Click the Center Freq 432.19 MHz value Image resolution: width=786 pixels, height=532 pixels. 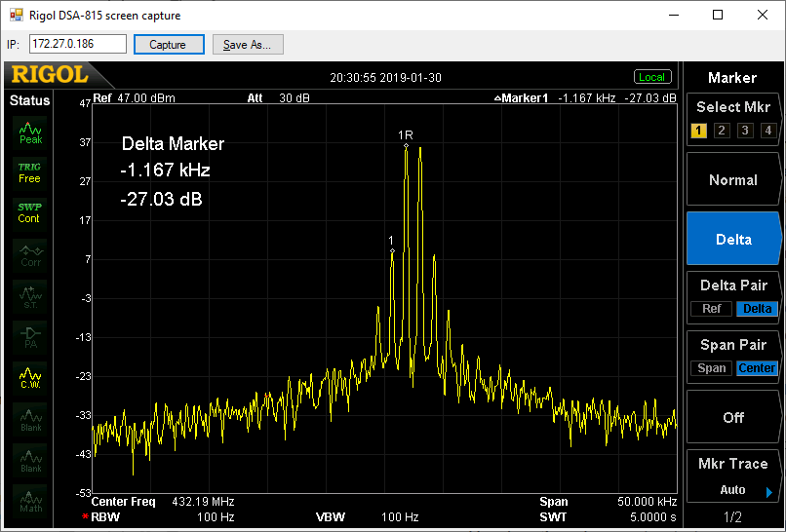[x=203, y=502]
